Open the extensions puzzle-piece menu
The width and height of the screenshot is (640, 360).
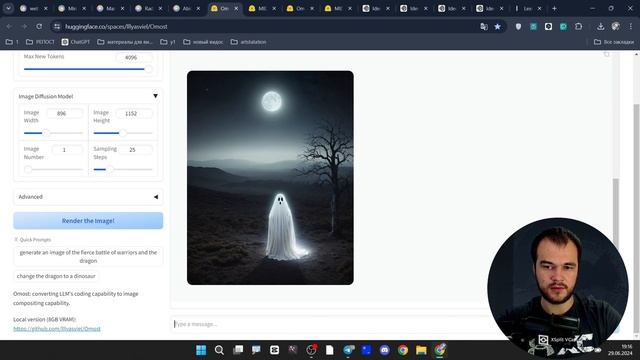(578, 27)
